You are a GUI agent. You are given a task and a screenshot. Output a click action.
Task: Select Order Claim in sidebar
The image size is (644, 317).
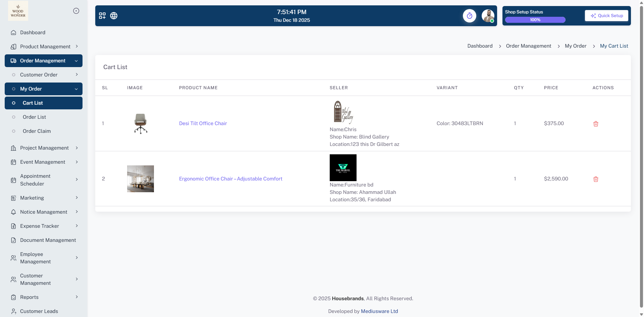click(x=37, y=131)
